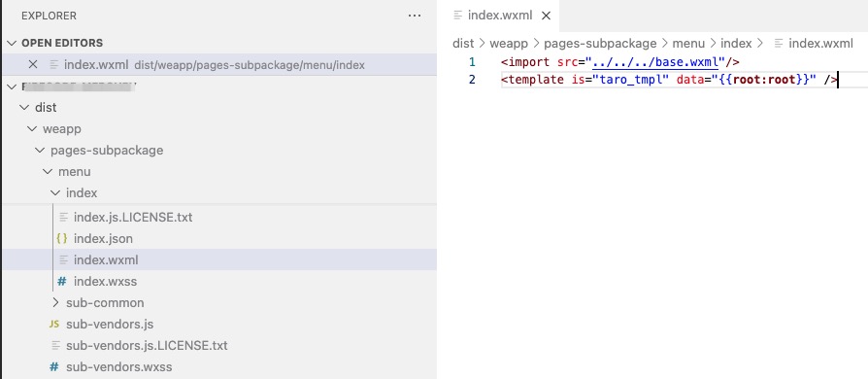This screenshot has width=868, height=379.
Task: Click the hash icon of index.wxss
Action: (62, 282)
